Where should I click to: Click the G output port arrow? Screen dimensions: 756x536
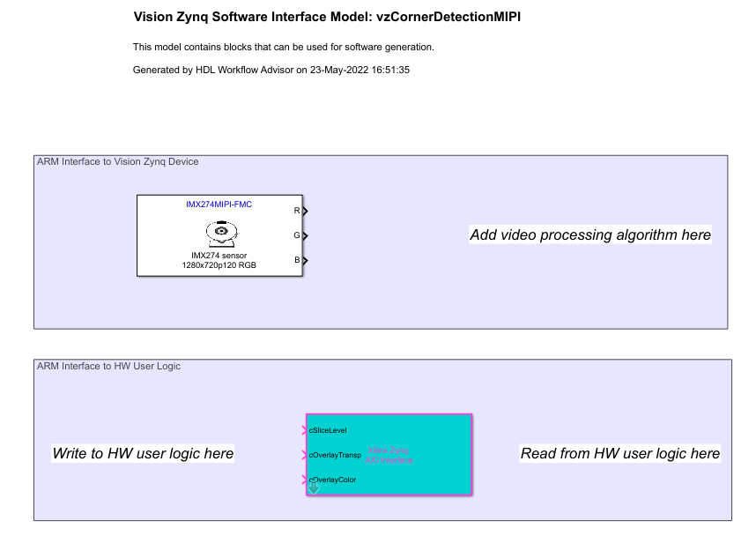304,235
